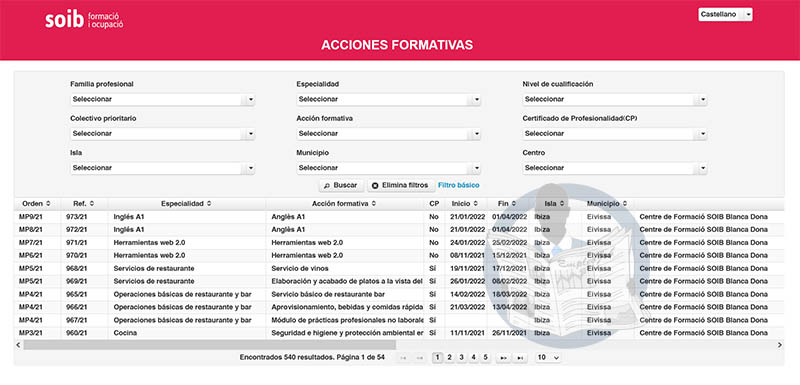The width and height of the screenshot is (800, 385).
Task: Sort table by Ref. column
Action: click(84, 203)
